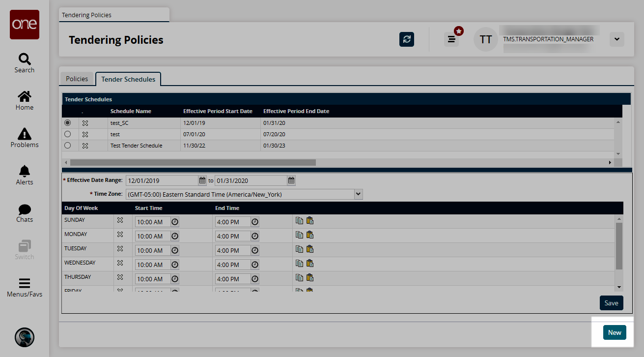This screenshot has height=357, width=644.
Task: Open the Problems warning icon
Action: (x=25, y=138)
